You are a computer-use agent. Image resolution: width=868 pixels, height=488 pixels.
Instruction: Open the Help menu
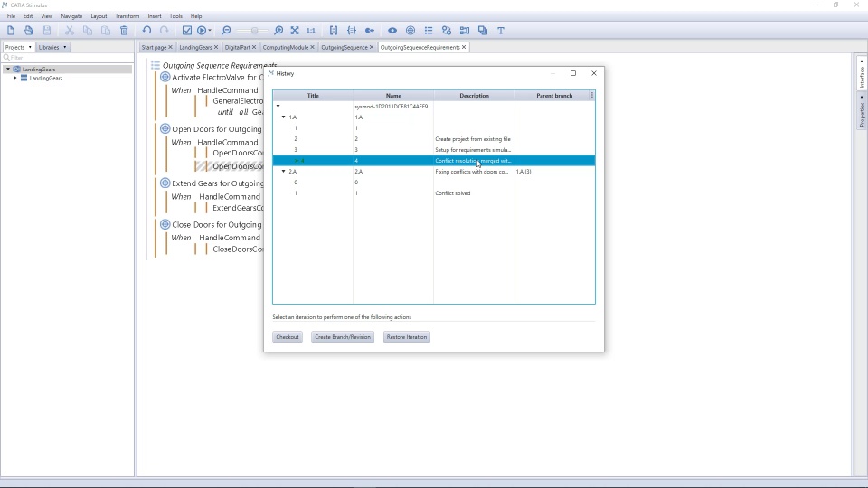pos(196,16)
